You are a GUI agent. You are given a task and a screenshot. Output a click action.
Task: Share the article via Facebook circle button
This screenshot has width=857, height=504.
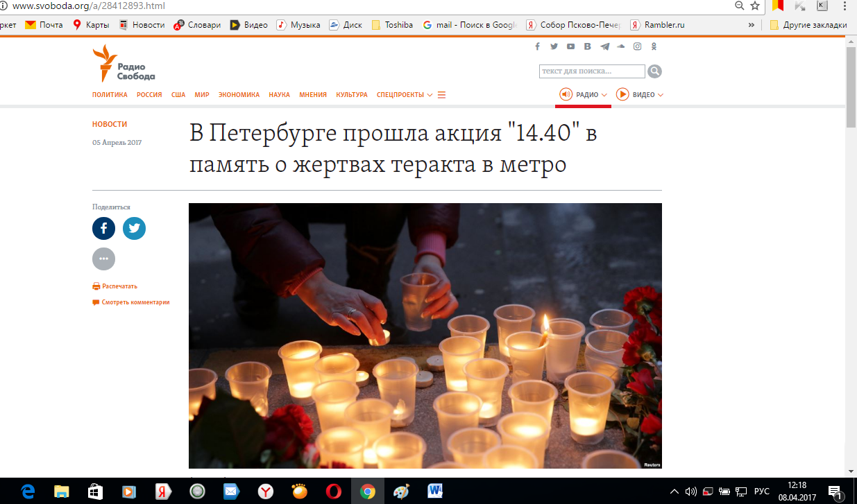103,228
